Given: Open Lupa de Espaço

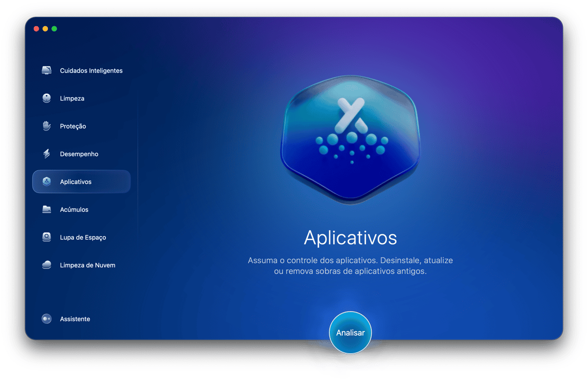Looking at the screenshot, I should click(81, 238).
